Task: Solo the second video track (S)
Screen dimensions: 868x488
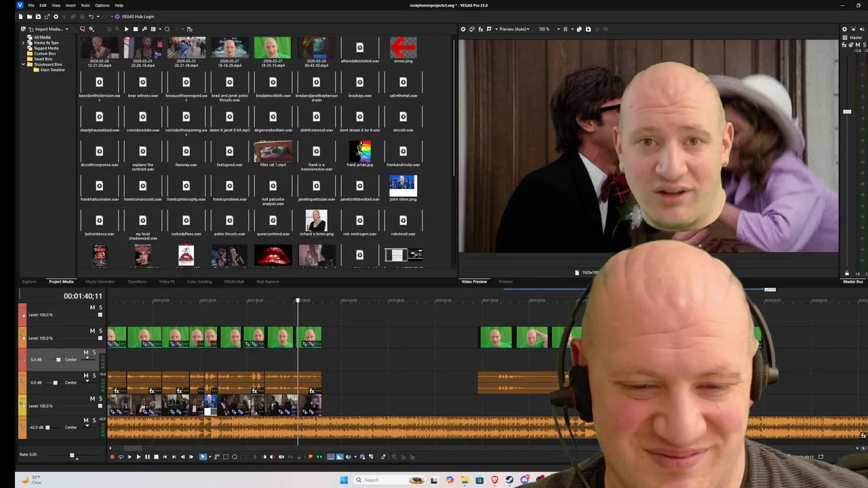Action: coord(100,331)
